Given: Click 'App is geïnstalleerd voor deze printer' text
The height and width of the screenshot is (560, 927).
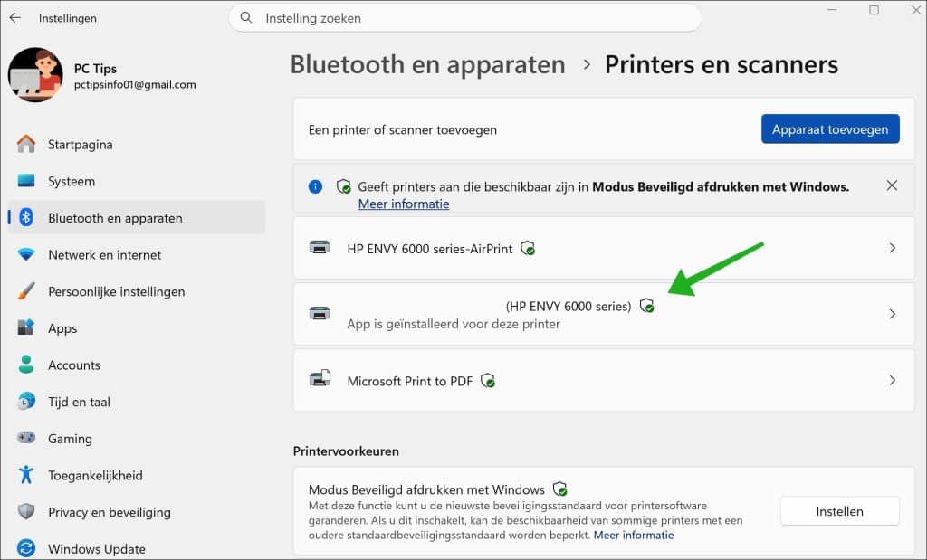Looking at the screenshot, I should click(454, 324).
